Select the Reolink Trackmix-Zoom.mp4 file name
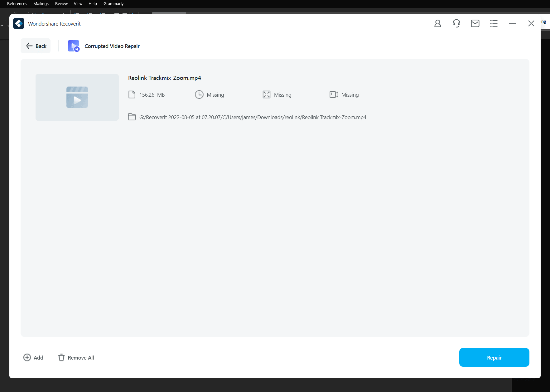The width and height of the screenshot is (550, 392). click(x=164, y=78)
